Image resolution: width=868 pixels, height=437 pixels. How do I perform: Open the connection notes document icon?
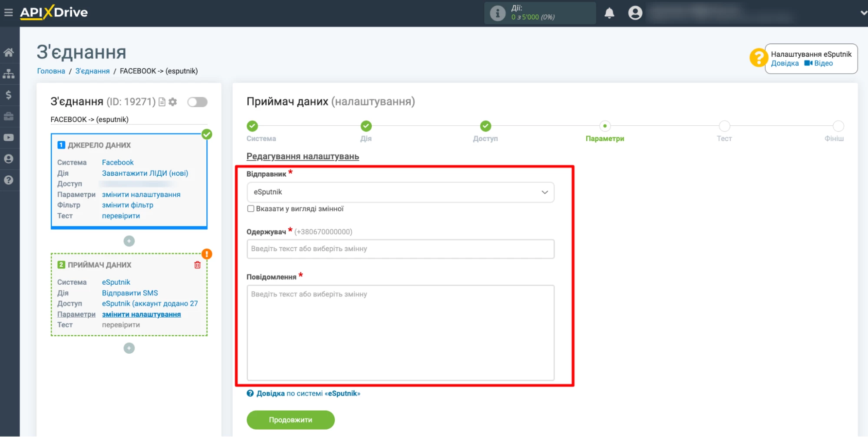point(162,102)
